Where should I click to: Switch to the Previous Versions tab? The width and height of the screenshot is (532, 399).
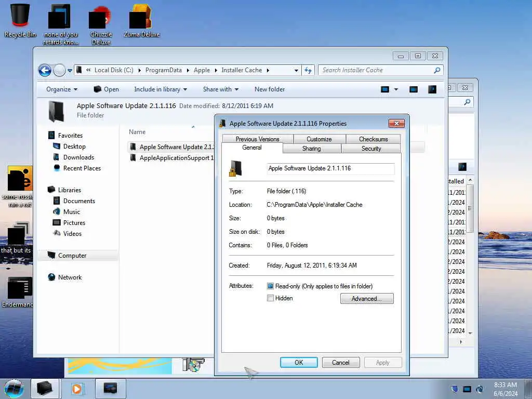[258, 139]
